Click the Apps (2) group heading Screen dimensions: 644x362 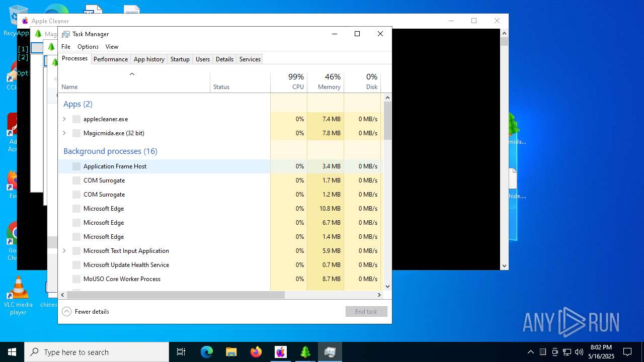point(78,104)
